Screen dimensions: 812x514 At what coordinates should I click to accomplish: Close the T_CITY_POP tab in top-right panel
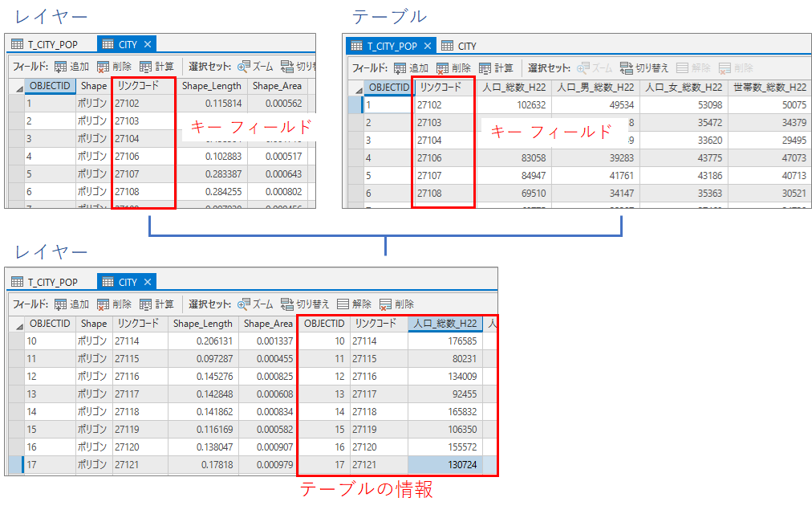coord(428,46)
